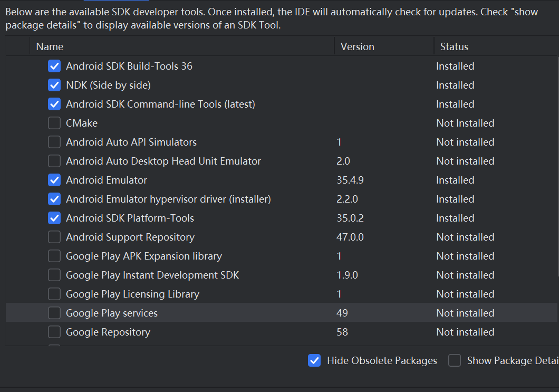The width and height of the screenshot is (559, 392).
Task: Select 'Android SDK Command-line Tools (latest)' text
Action: 160,104
